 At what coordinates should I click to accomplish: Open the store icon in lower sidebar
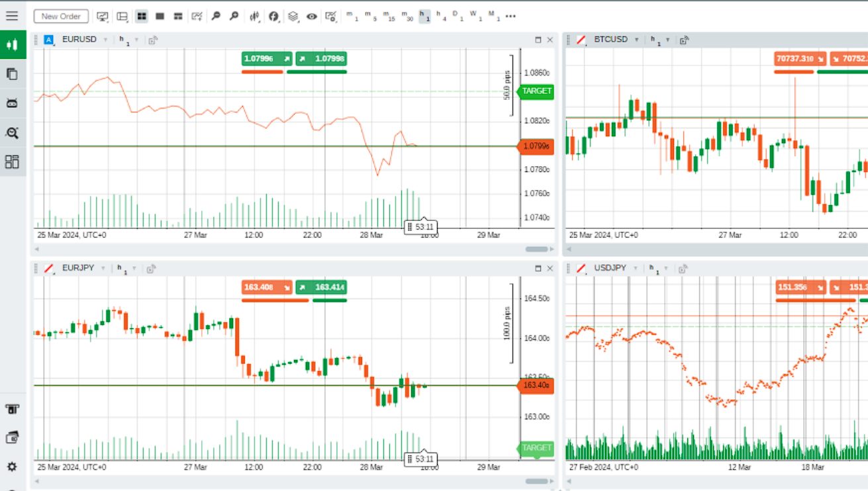click(12, 409)
